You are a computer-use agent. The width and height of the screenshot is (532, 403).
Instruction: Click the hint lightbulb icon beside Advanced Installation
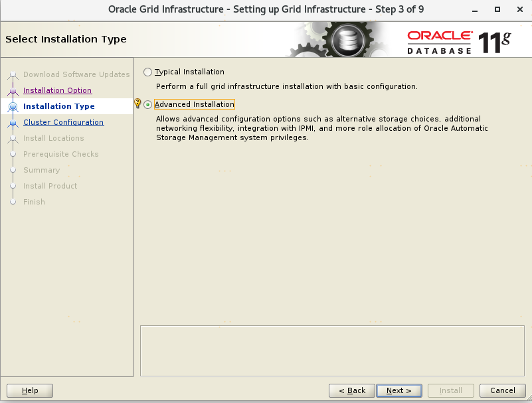[x=137, y=104]
